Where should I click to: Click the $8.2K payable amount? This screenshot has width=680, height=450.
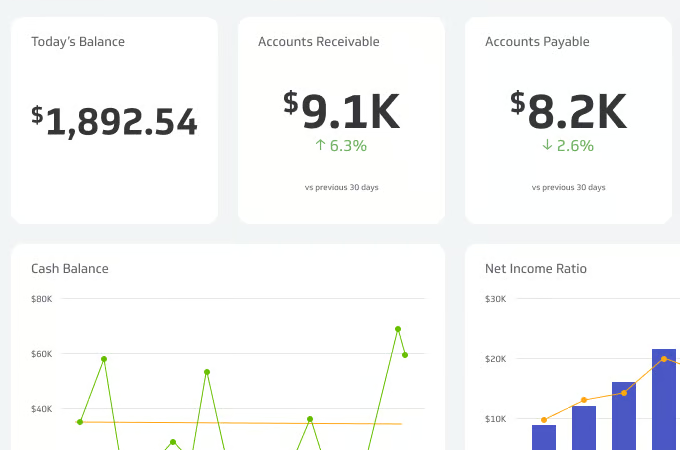click(568, 112)
